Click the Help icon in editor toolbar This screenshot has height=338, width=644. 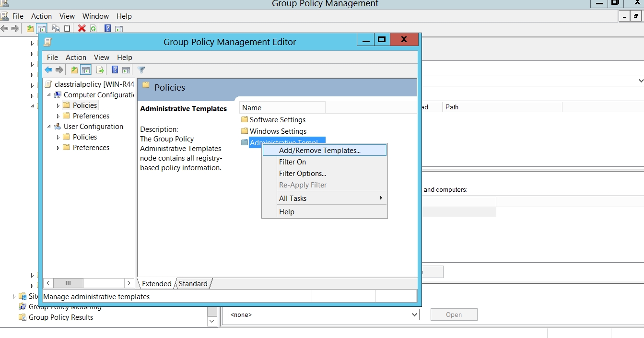pyautogui.click(x=115, y=70)
